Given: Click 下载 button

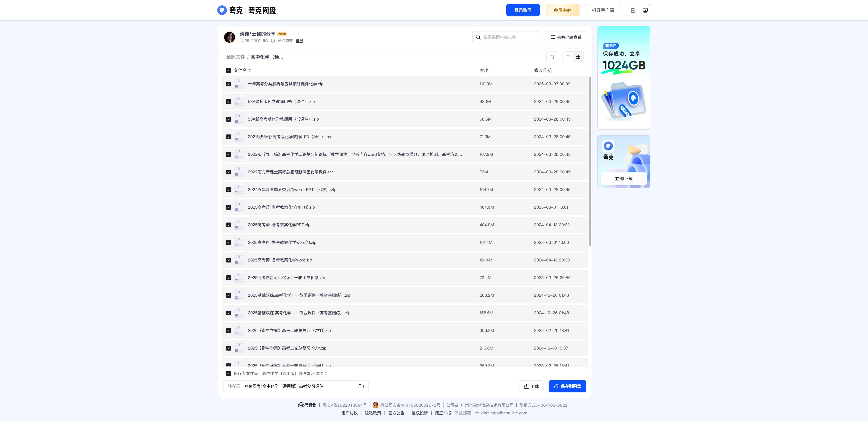Looking at the screenshot, I should point(531,386).
